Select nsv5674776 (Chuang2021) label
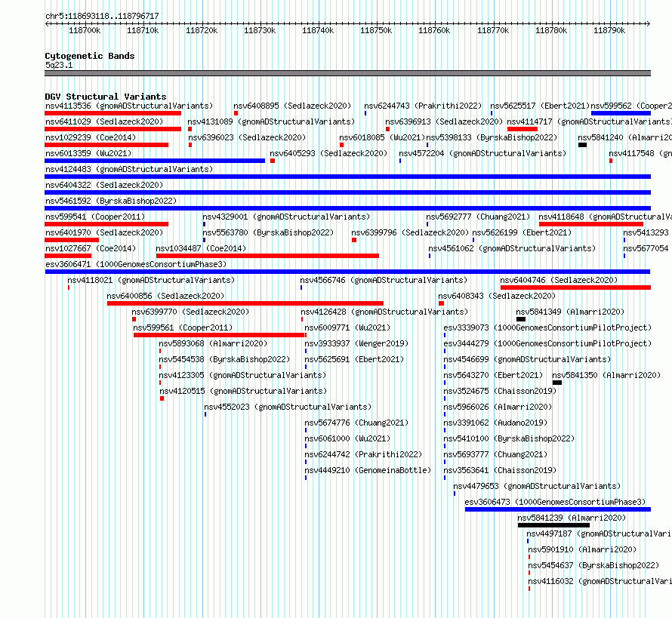The image size is (672, 618). tap(356, 423)
